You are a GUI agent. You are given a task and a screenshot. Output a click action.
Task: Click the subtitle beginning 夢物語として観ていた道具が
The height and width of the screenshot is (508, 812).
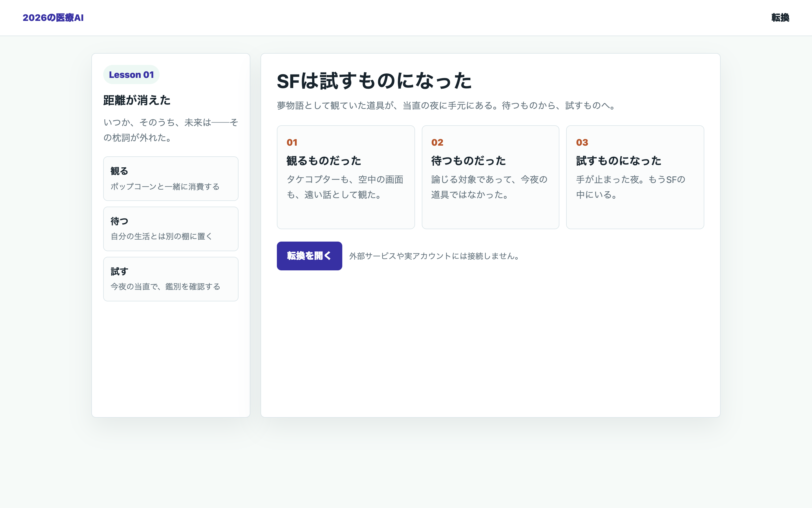pyautogui.click(x=447, y=106)
